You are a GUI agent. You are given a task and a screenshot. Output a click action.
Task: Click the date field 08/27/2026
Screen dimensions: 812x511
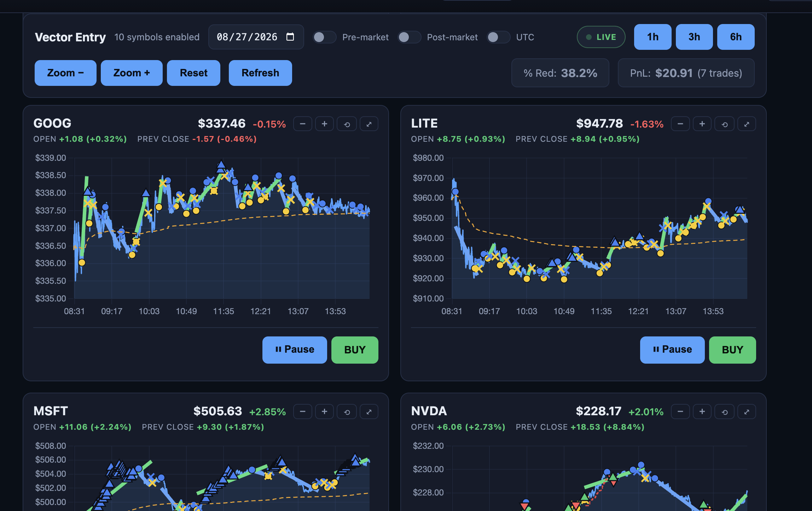[x=256, y=37]
